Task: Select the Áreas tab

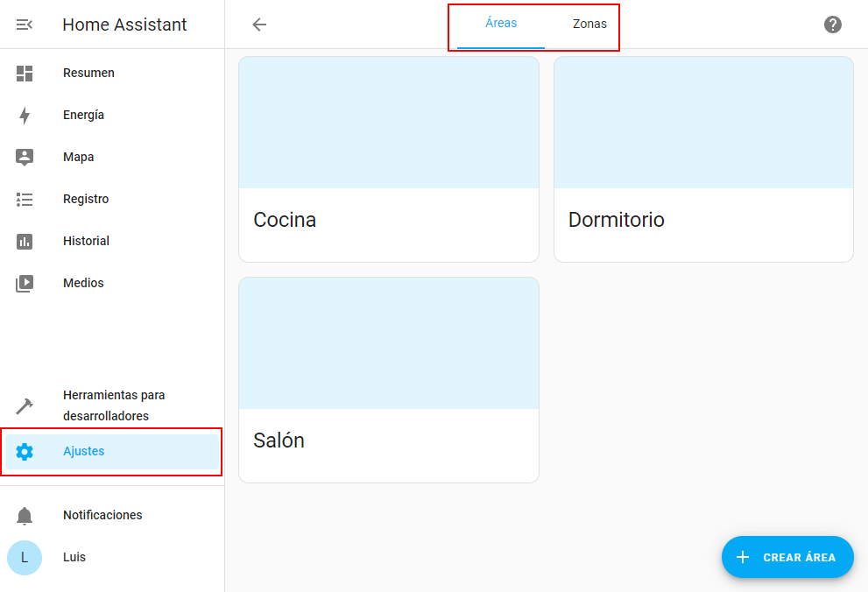Action: [x=501, y=24]
